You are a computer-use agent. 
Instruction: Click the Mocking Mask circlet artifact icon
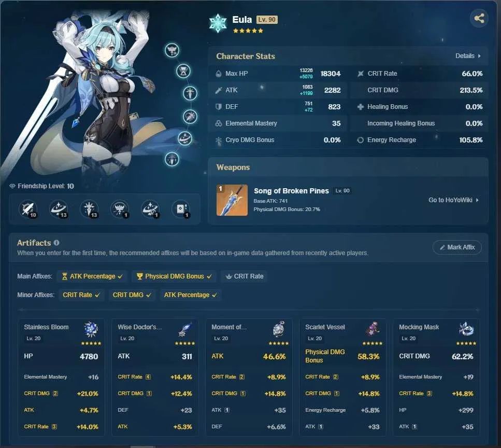tap(466, 329)
